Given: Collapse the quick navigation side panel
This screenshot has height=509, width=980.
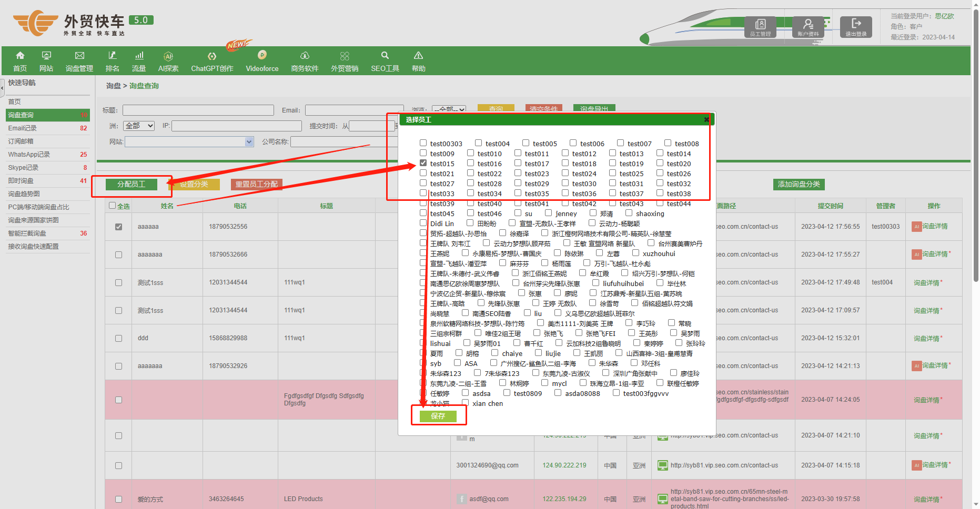Looking at the screenshot, I should click(2, 88).
